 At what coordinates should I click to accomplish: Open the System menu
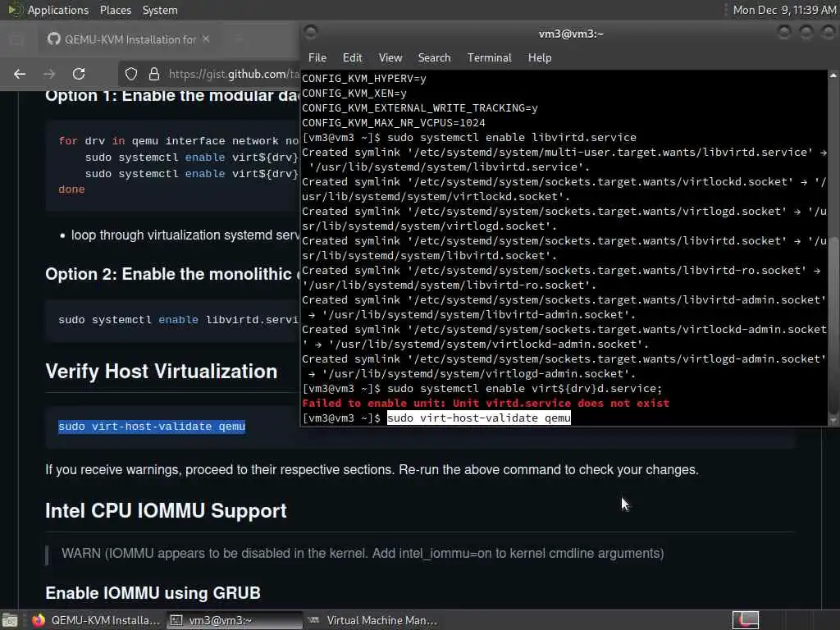tap(160, 10)
